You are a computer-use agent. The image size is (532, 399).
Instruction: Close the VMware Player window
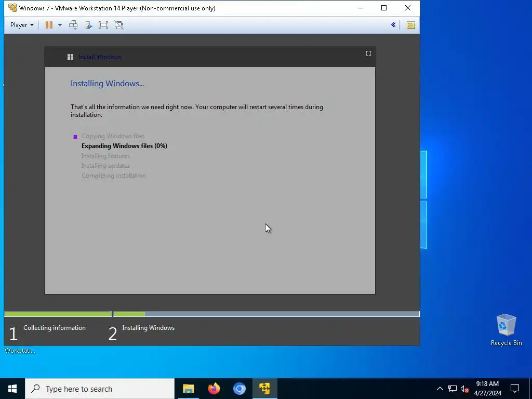408,8
